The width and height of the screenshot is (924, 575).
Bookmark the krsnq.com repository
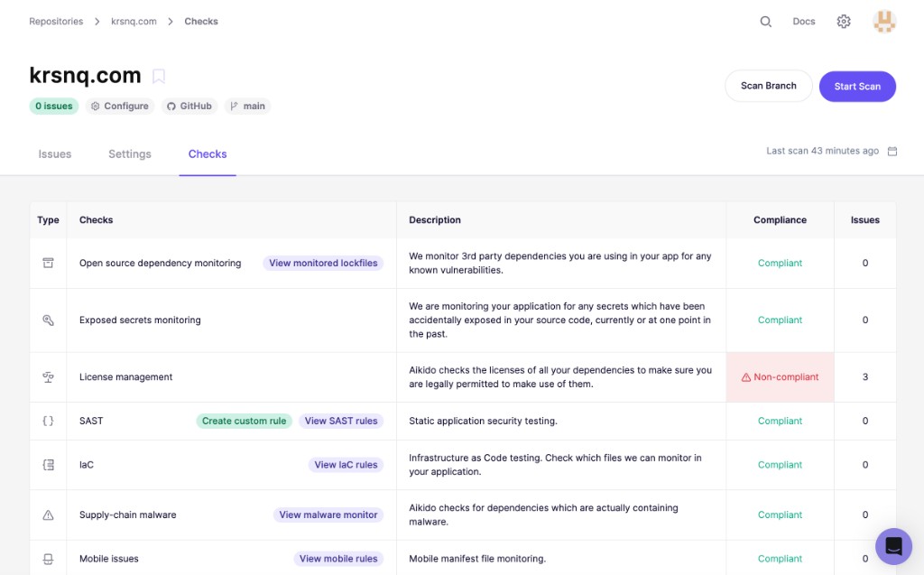pyautogui.click(x=159, y=76)
